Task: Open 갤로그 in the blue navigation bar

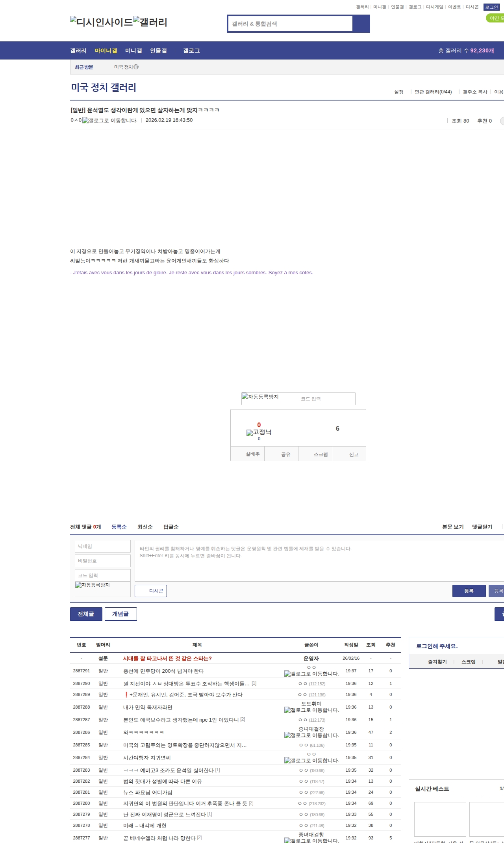Action: 191,51
